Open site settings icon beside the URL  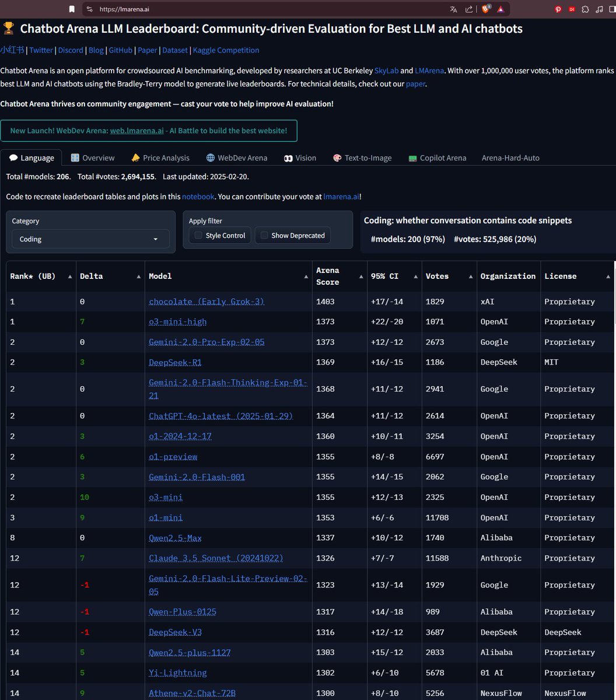89,9
